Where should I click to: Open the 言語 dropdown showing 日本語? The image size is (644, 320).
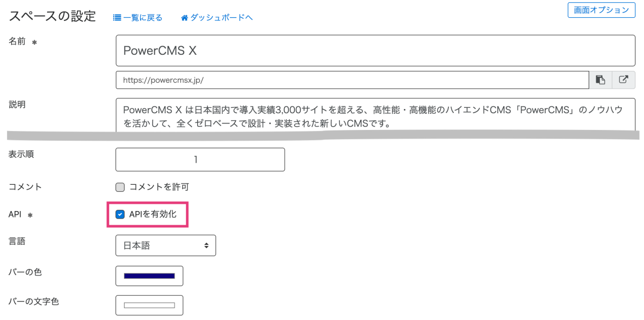click(166, 245)
